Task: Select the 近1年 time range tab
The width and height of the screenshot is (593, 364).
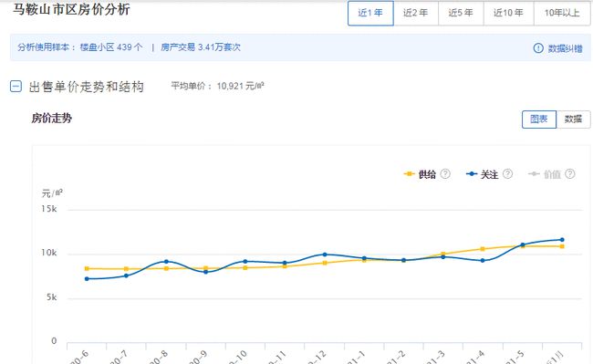Action: click(370, 14)
